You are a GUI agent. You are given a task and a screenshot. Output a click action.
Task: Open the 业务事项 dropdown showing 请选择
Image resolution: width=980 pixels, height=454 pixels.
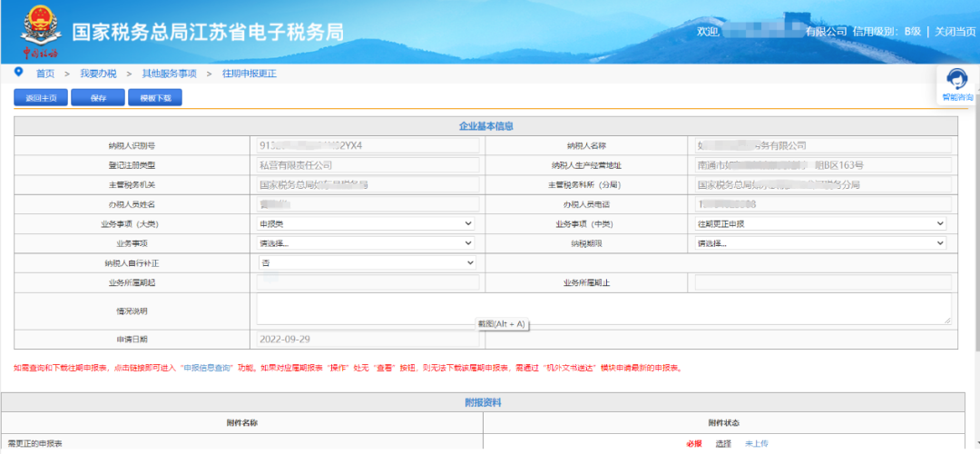[367, 243]
